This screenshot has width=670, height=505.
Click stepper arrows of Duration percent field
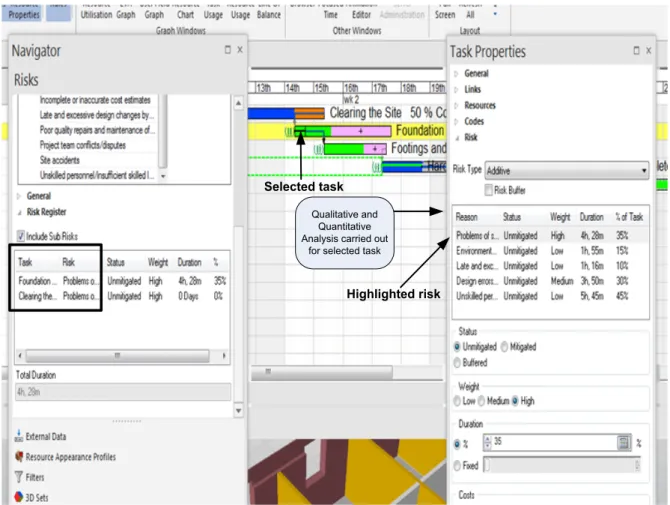pos(488,442)
